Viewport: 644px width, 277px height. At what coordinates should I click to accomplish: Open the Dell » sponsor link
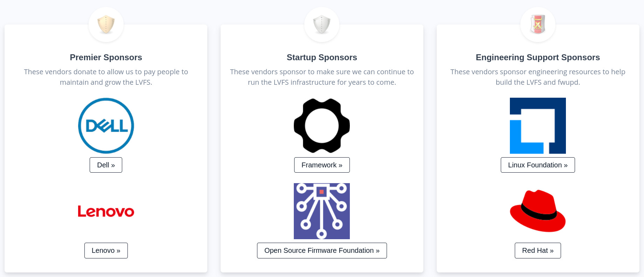[106, 165]
